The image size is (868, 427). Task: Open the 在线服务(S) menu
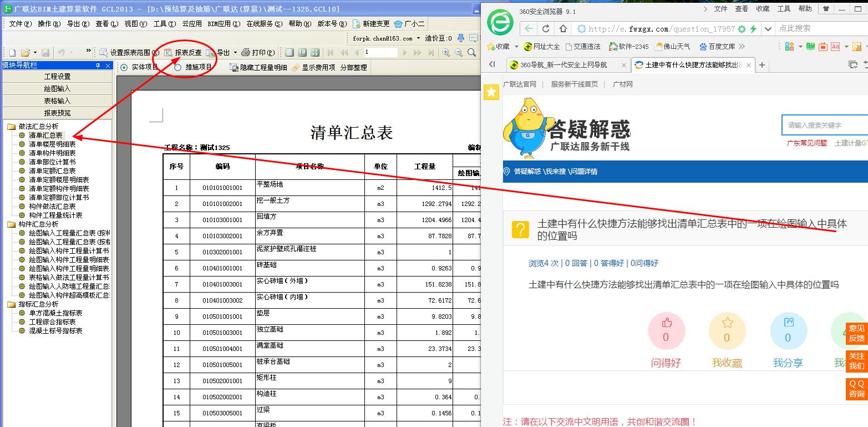coord(265,24)
